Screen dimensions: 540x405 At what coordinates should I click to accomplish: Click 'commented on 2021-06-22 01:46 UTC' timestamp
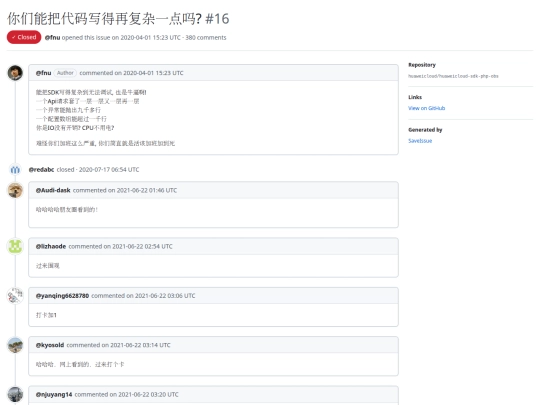click(x=125, y=190)
